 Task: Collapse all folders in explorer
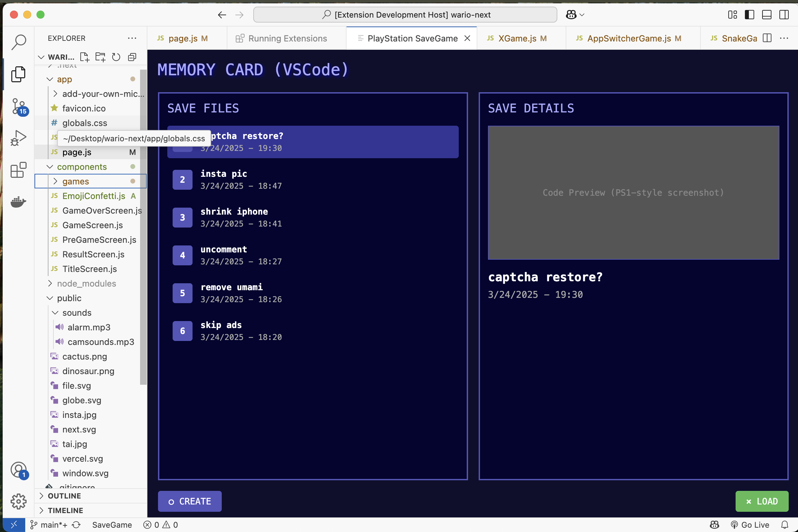tap(132, 57)
